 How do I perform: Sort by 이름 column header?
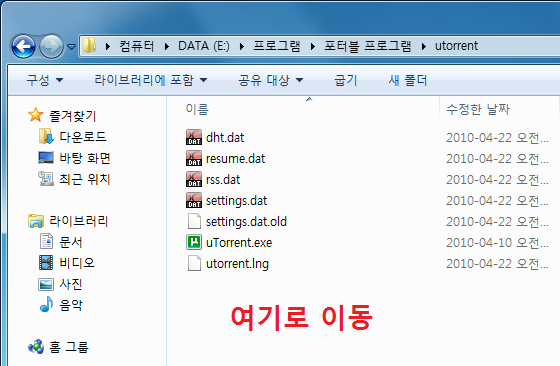click(197, 109)
